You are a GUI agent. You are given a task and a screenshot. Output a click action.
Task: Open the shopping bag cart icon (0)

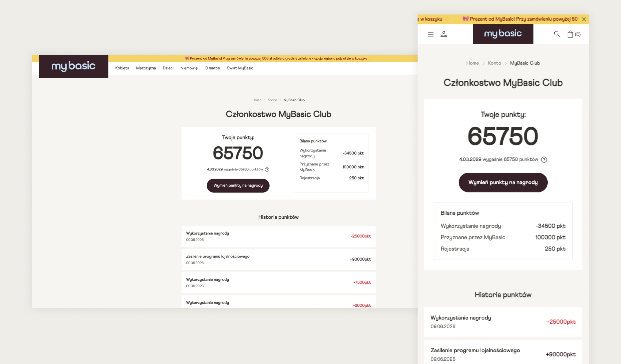point(574,34)
